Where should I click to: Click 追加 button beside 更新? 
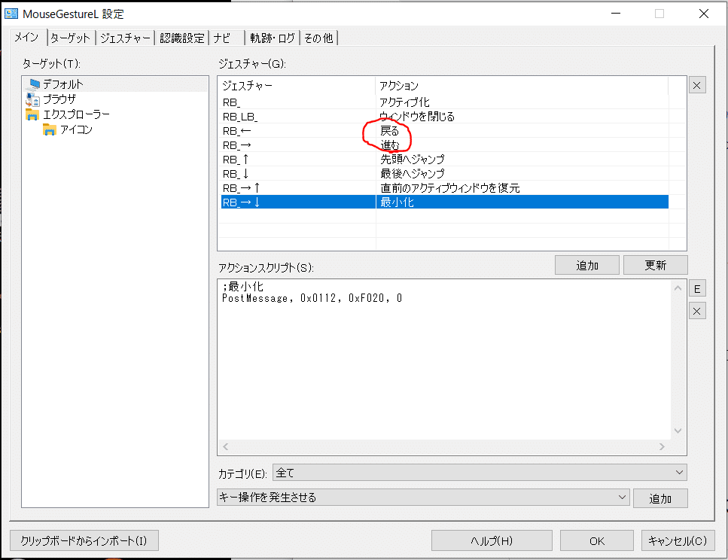click(x=587, y=265)
